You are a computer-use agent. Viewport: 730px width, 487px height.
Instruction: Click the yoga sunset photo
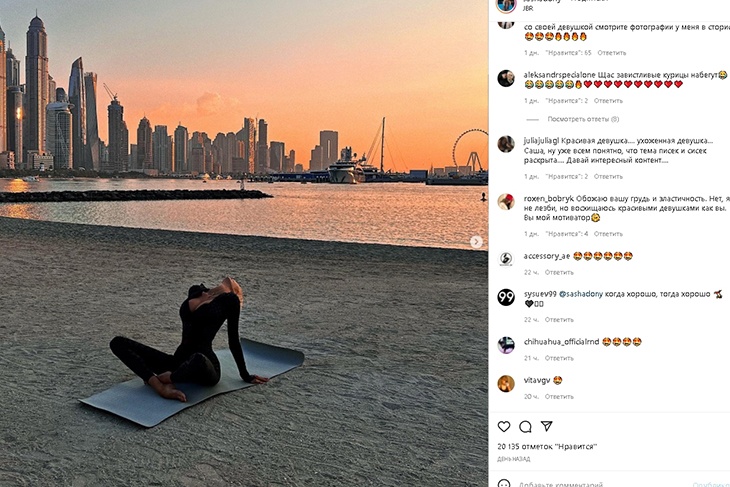(244, 244)
